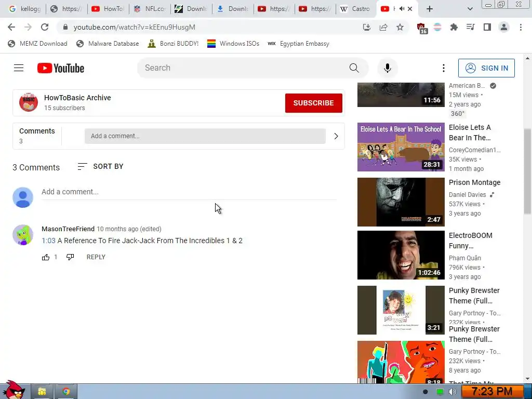The image size is (532, 399).
Task: Open MasonTreeFriend's profile avatar
Action: 23,235
